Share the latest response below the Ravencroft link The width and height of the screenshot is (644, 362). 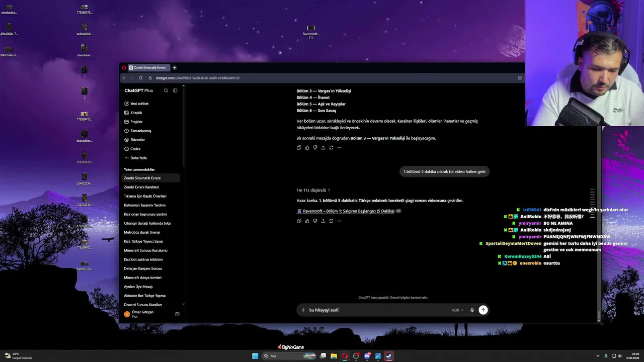point(323,221)
